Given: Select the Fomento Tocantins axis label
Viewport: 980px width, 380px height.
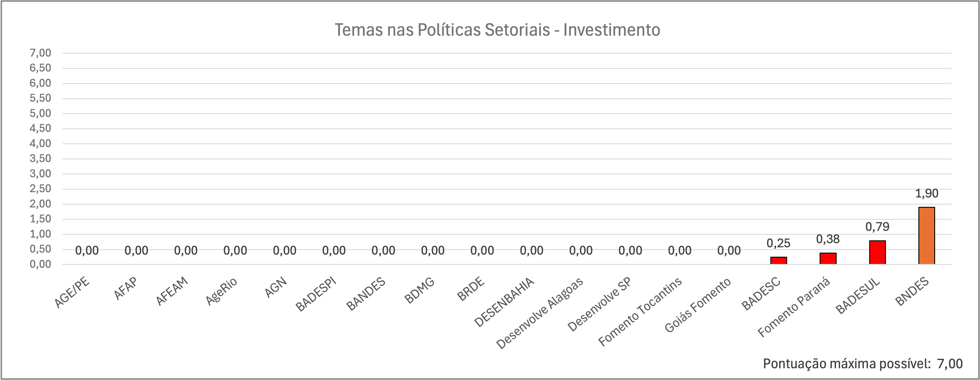Looking at the screenshot, I should pos(640,312).
